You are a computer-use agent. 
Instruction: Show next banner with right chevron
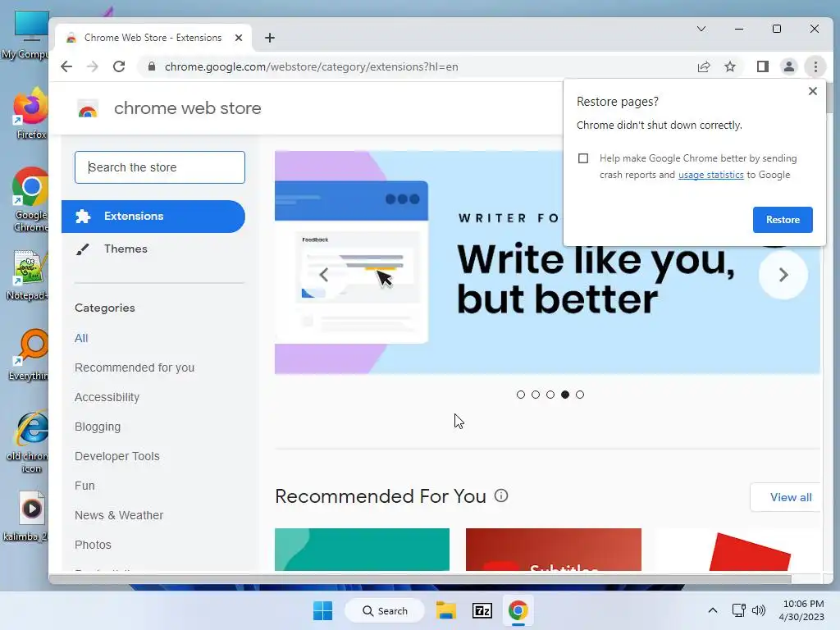click(x=783, y=275)
